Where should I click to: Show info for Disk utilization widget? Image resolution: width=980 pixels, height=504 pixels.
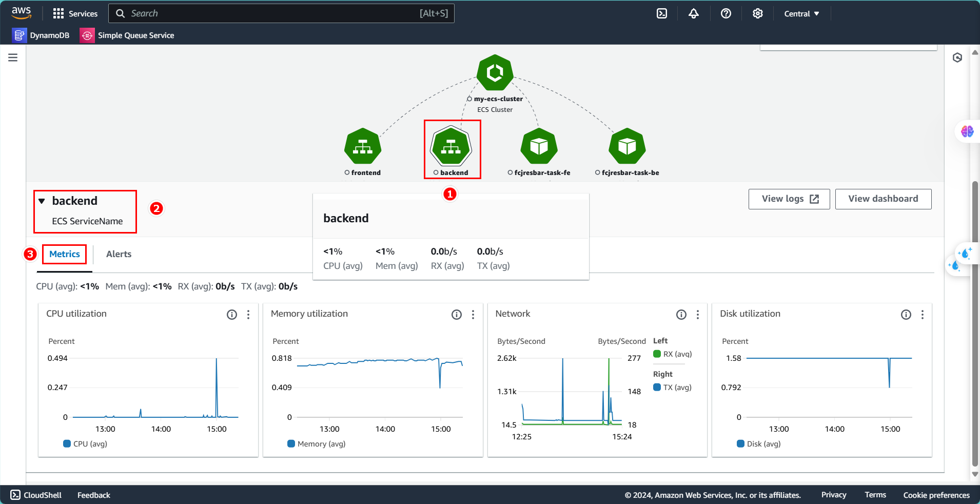[x=906, y=315]
